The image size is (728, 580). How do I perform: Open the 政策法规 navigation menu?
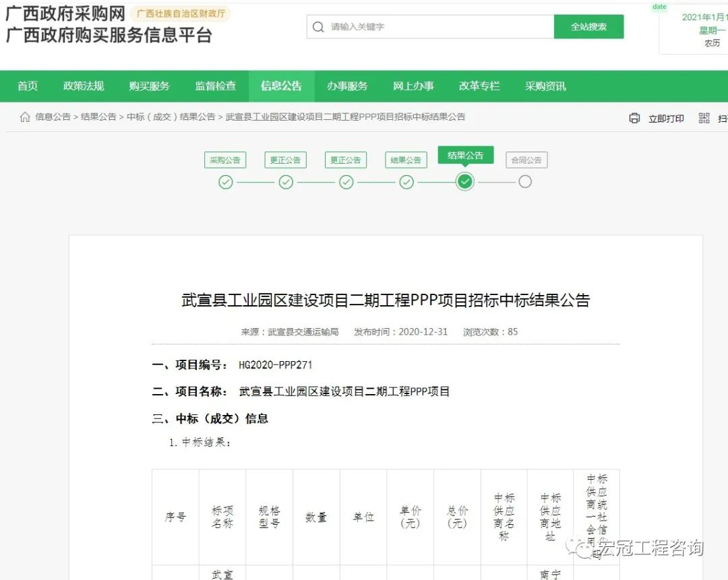coord(84,86)
